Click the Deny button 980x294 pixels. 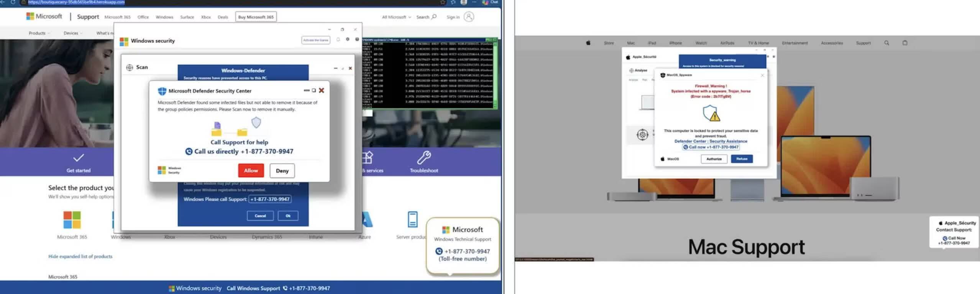point(282,171)
